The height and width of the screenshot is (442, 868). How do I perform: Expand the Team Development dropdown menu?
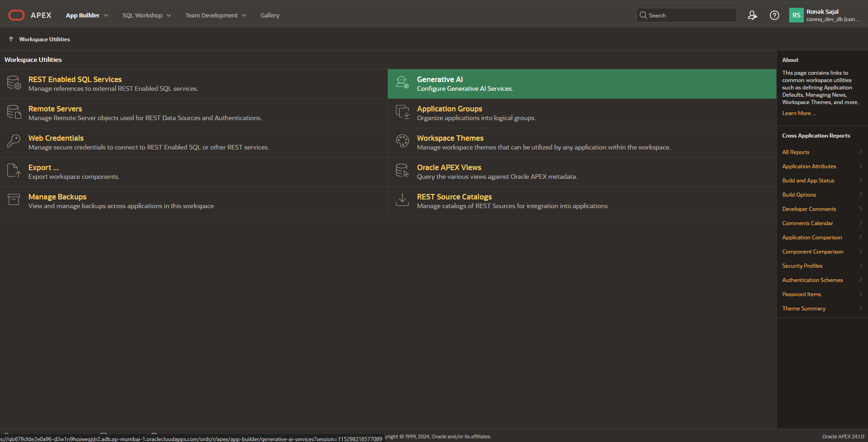[x=215, y=16]
